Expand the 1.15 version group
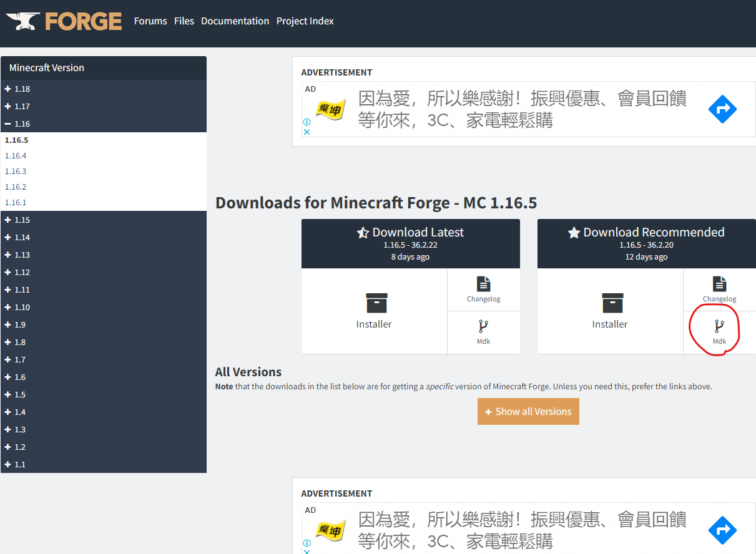Screen dimensions: 756x554 tap(104, 220)
